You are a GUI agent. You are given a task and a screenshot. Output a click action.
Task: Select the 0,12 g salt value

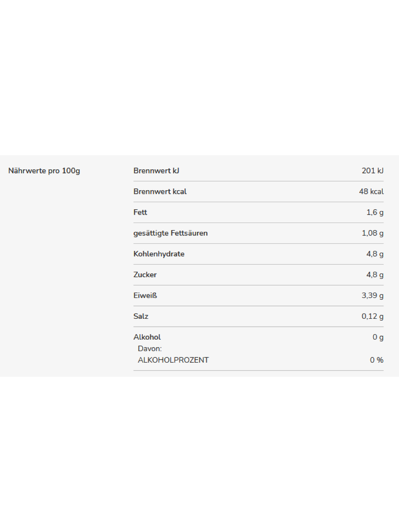coord(372,317)
